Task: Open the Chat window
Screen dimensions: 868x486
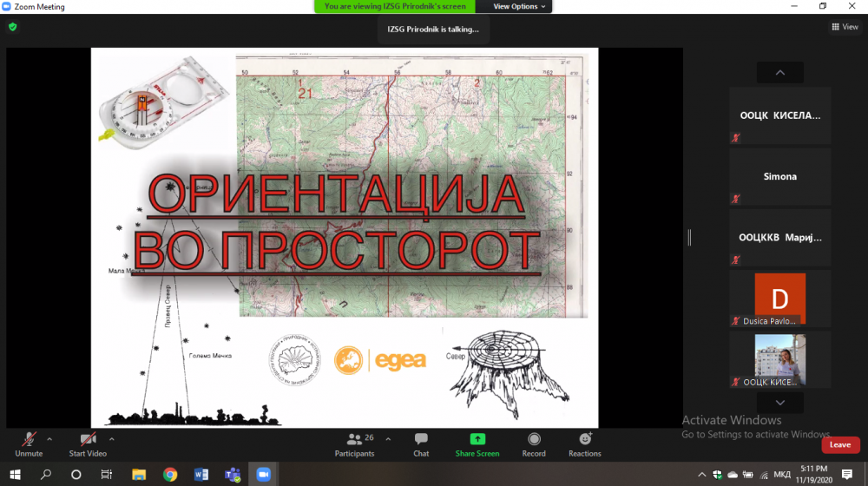Action: pos(421,444)
